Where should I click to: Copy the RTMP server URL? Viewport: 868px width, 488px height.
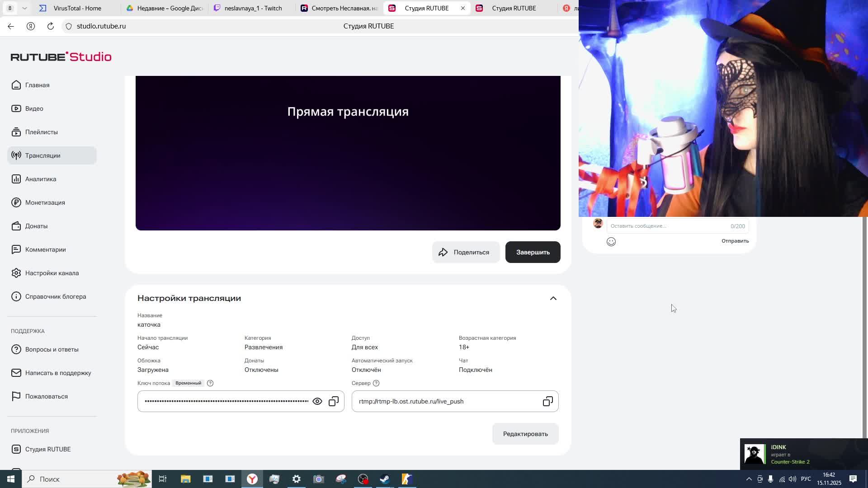click(547, 401)
